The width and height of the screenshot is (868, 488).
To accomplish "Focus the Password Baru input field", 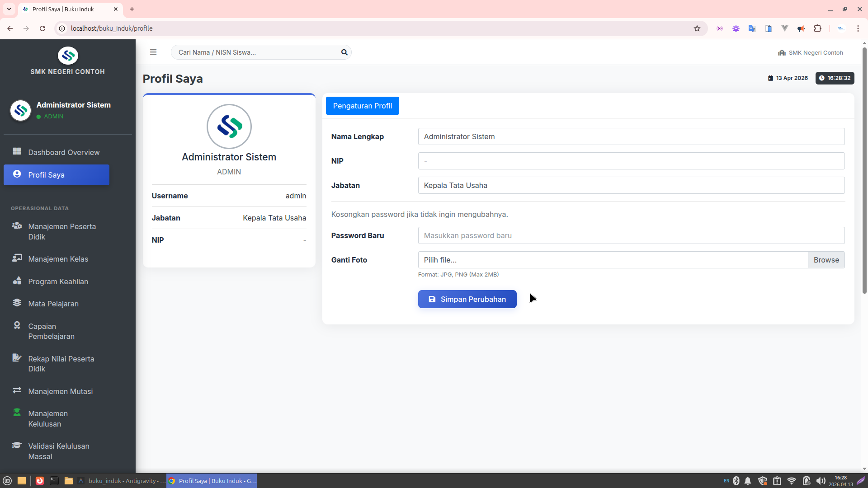I will (631, 235).
